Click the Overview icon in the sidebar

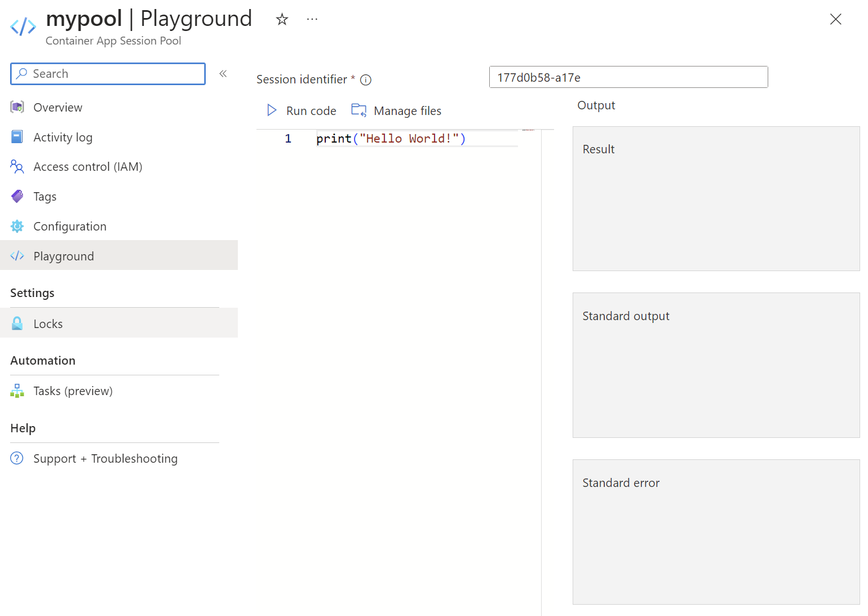(17, 107)
